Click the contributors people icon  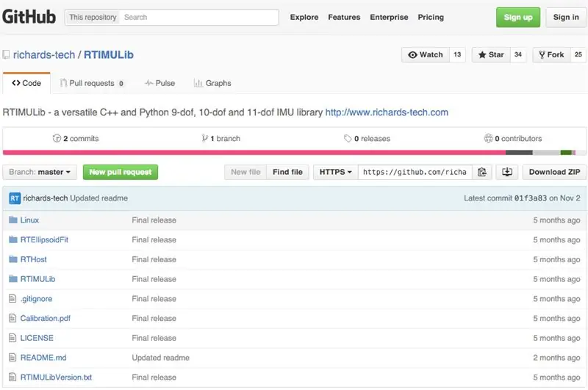[488, 139]
